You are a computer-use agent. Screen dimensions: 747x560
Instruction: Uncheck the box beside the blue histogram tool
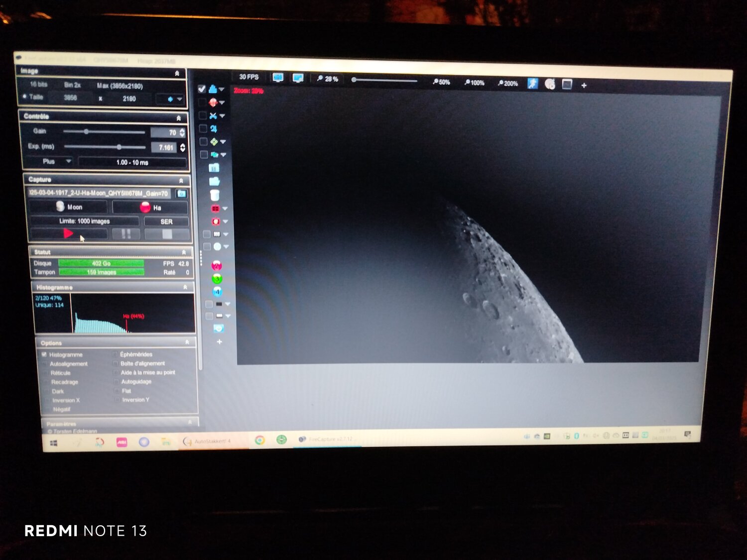coord(202,89)
